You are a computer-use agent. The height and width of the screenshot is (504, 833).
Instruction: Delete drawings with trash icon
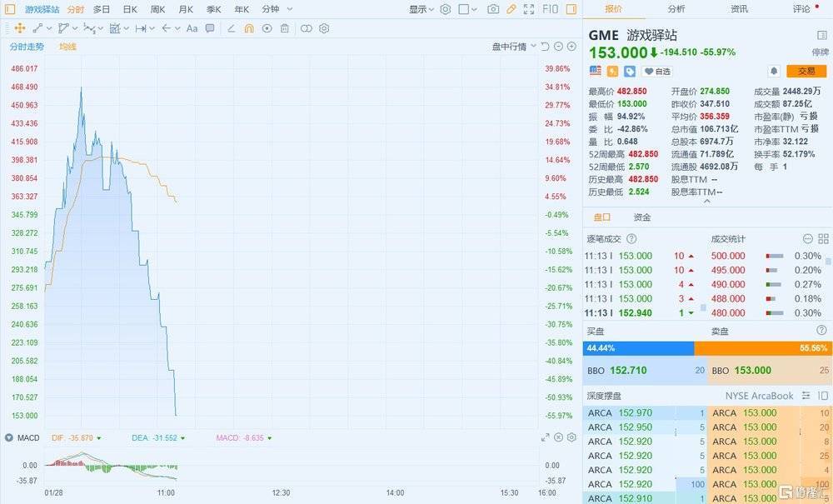point(285,28)
